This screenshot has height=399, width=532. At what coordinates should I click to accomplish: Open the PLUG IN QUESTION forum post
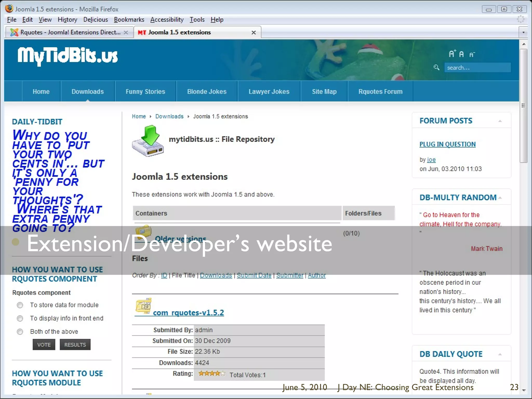coord(447,144)
